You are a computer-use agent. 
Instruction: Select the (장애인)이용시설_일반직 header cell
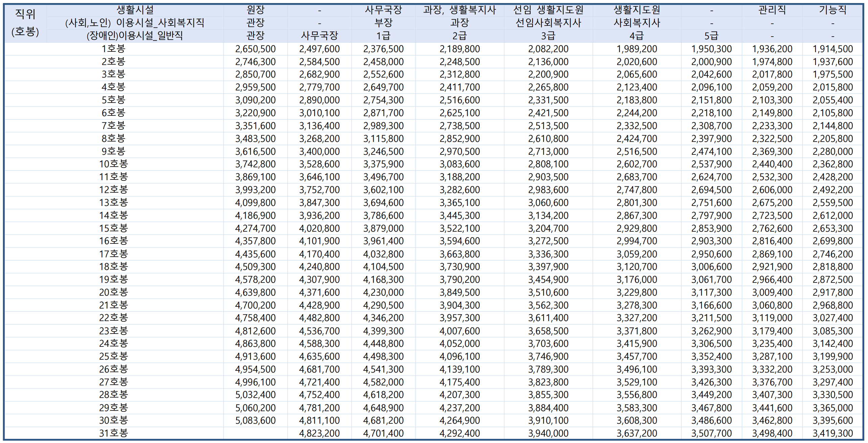pos(135,36)
